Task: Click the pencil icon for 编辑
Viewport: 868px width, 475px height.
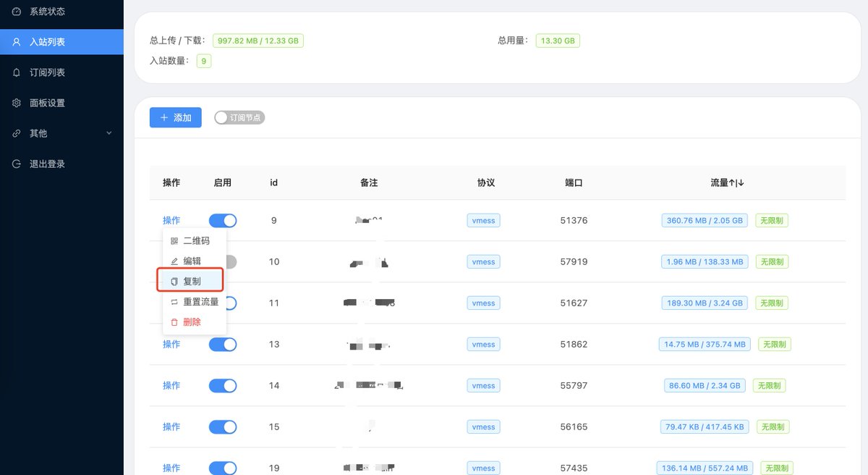Action: (x=174, y=261)
